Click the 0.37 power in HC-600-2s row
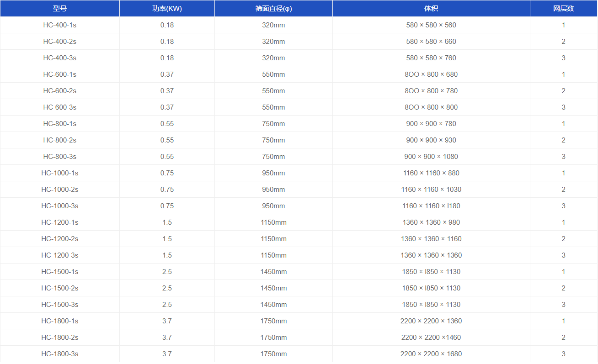The image size is (598, 364). [x=167, y=91]
